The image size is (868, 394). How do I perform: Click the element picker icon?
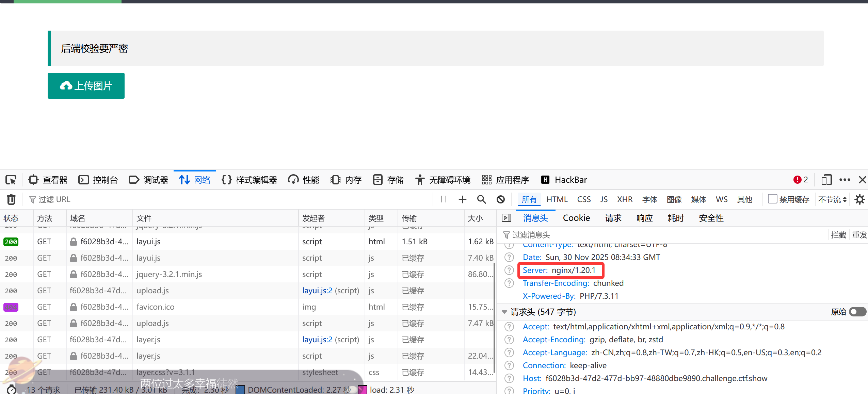coord(11,180)
